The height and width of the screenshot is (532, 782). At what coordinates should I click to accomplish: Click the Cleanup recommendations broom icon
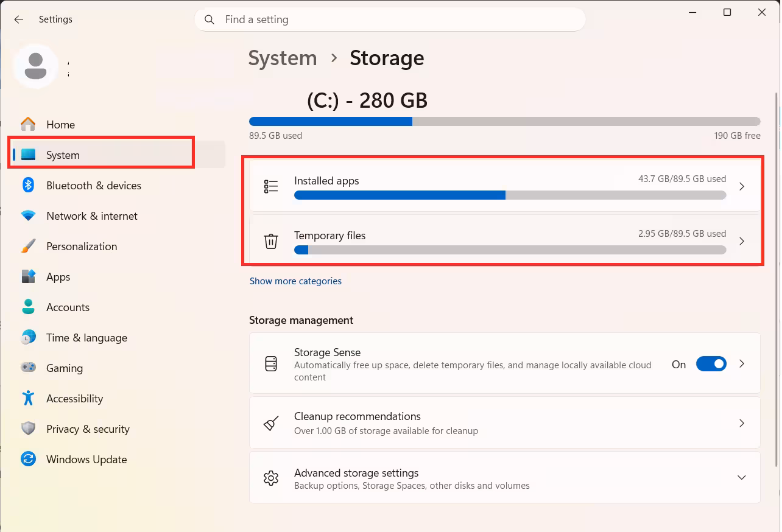pyautogui.click(x=271, y=423)
